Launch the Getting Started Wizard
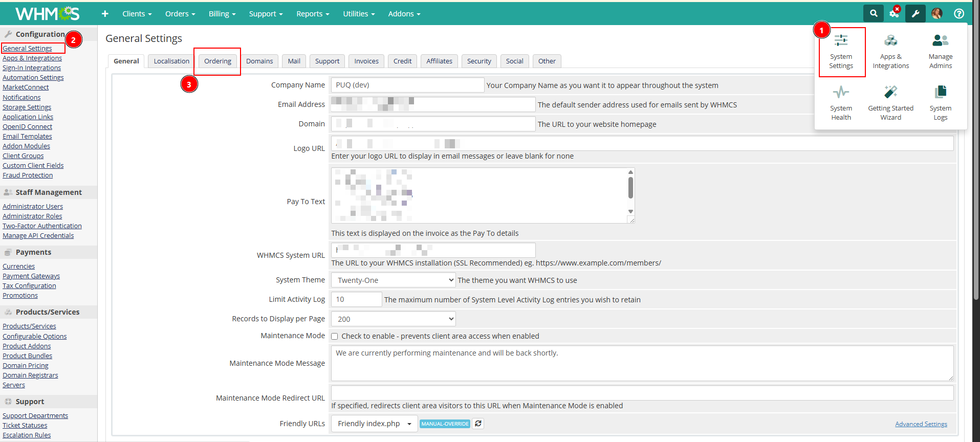 (890, 103)
